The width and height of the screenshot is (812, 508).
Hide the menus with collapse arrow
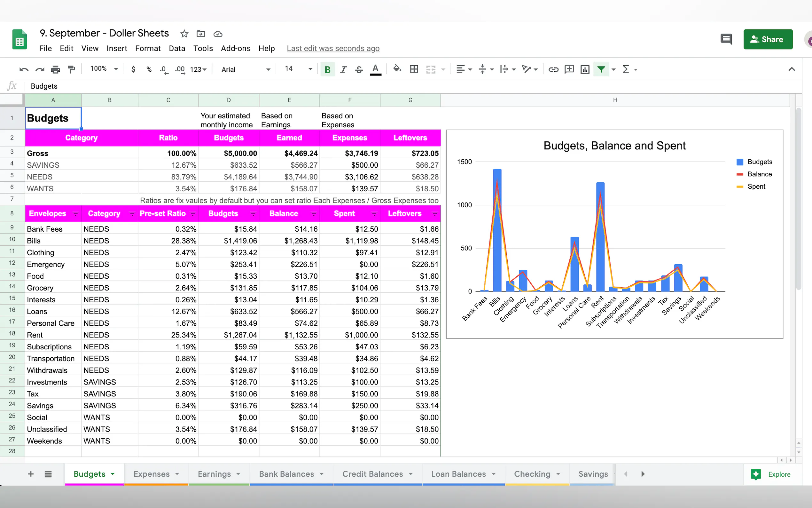pyautogui.click(x=792, y=69)
